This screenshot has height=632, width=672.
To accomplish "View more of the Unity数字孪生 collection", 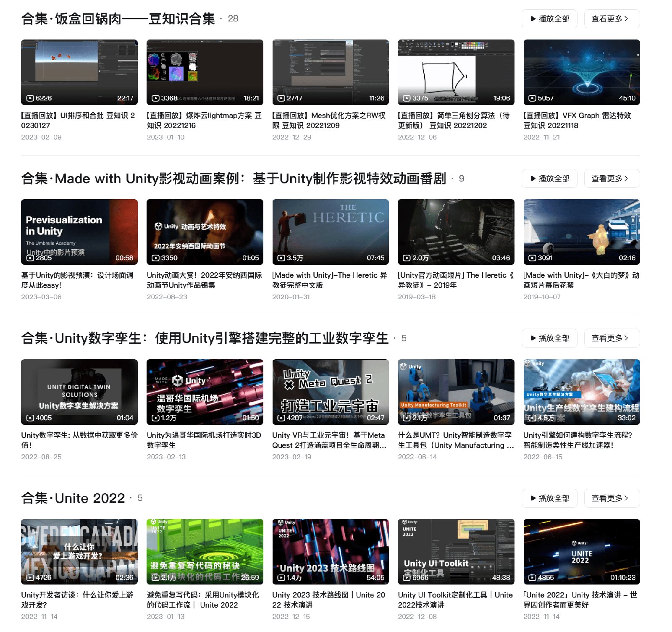I will point(612,338).
